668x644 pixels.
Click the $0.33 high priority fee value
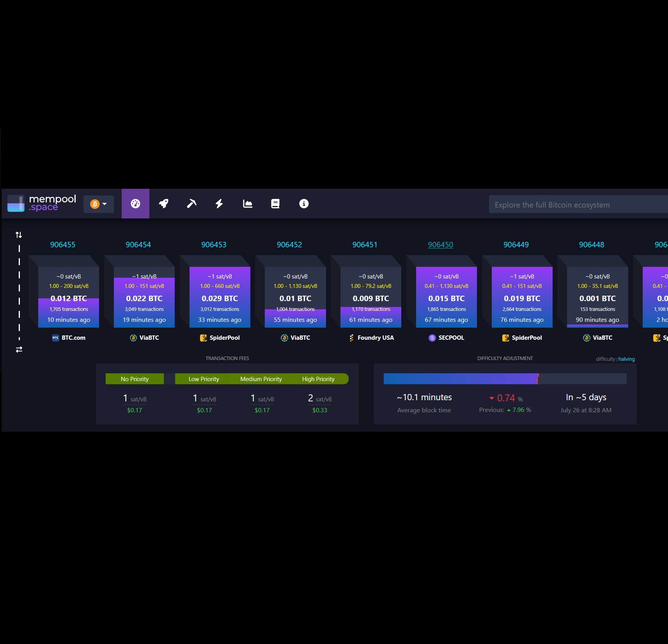coord(320,410)
